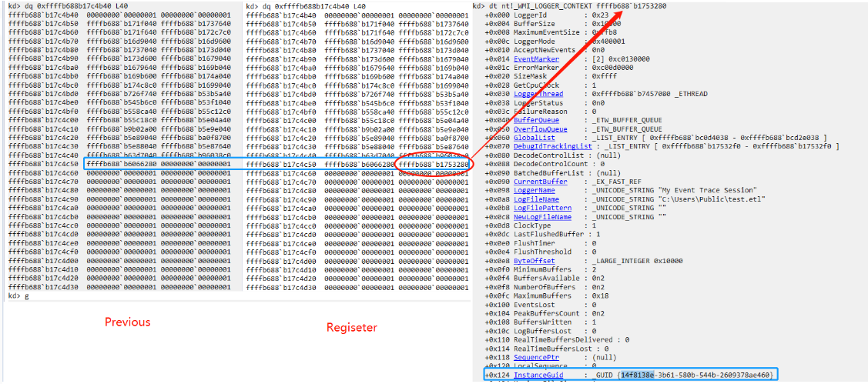The height and width of the screenshot is (384, 868).
Task: Open the LoggerName field link
Action: coord(535,190)
